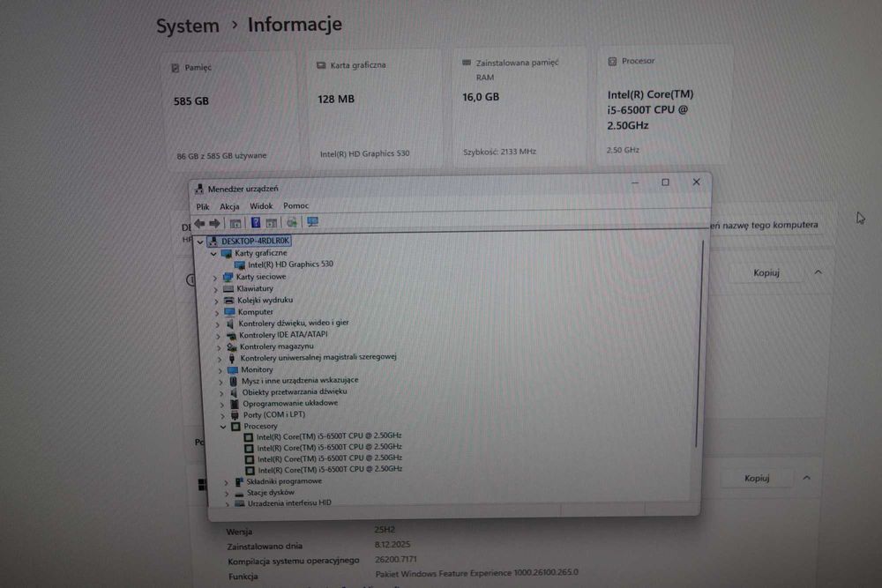This screenshot has height=588, width=882.
Task: Close the Menedżer urządzeń window
Action: click(697, 182)
